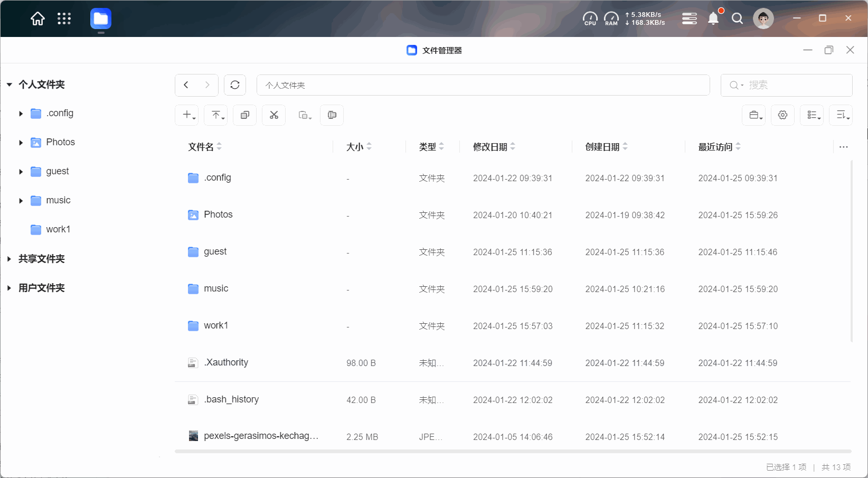This screenshot has height=478, width=868.
Task: Expand Photos folder in sidebar tree
Action: [21, 143]
